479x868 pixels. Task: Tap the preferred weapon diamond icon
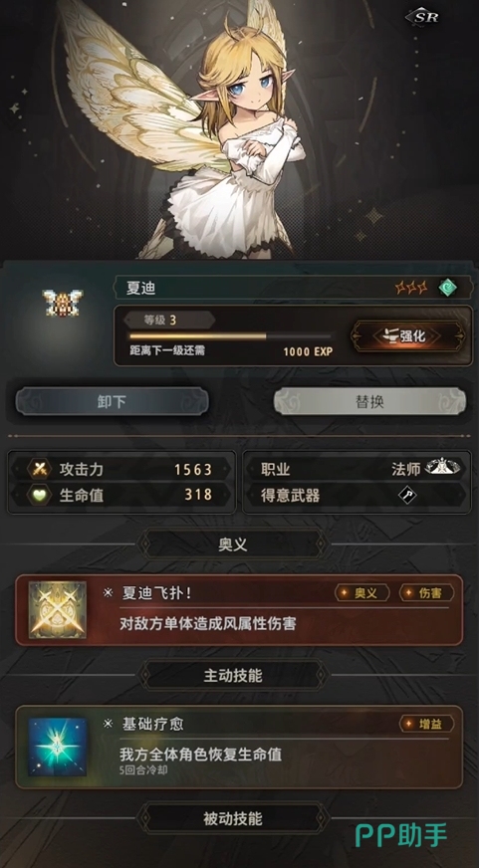(407, 495)
